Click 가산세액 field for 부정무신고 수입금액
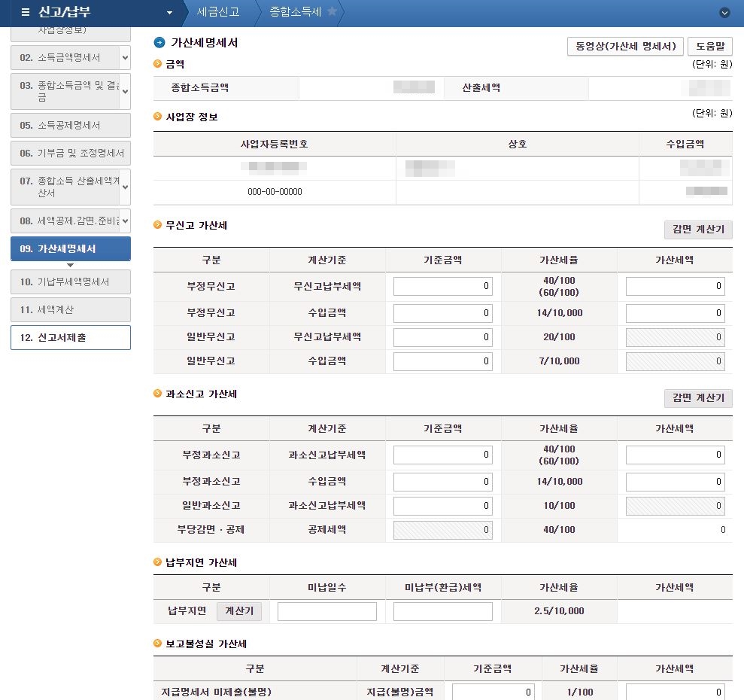744x700 pixels. (676, 313)
